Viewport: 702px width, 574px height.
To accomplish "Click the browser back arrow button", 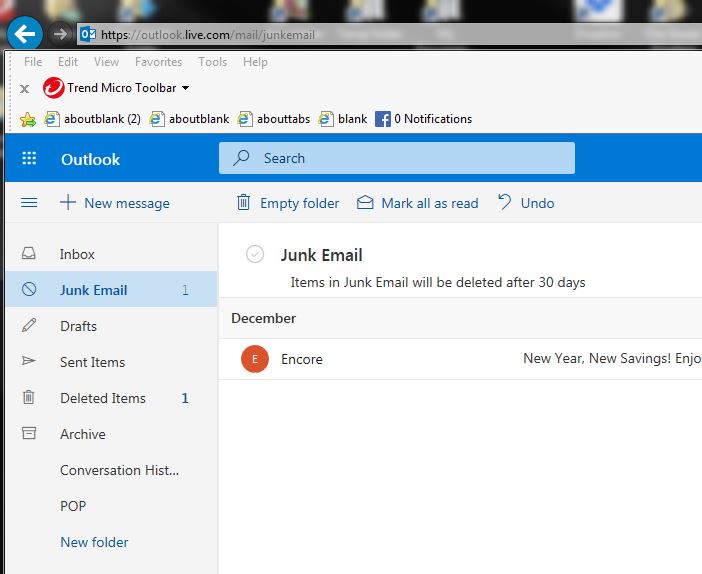I will pos(25,34).
